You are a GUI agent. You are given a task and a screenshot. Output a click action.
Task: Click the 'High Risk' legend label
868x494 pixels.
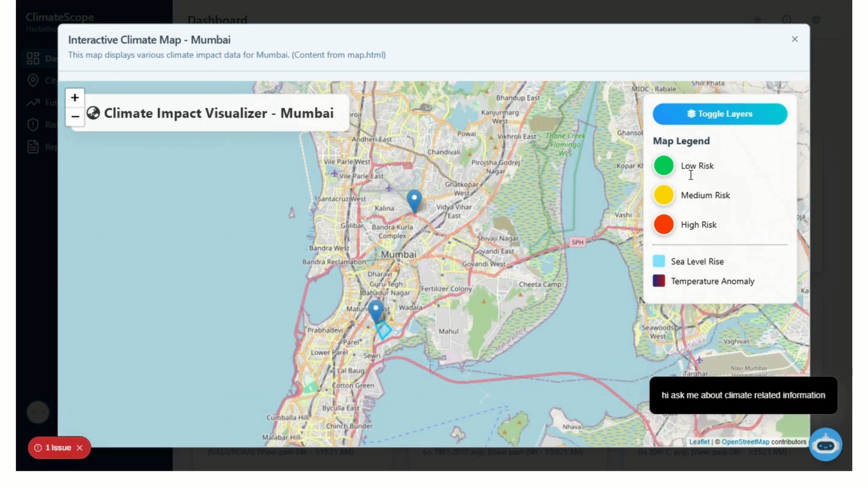698,225
